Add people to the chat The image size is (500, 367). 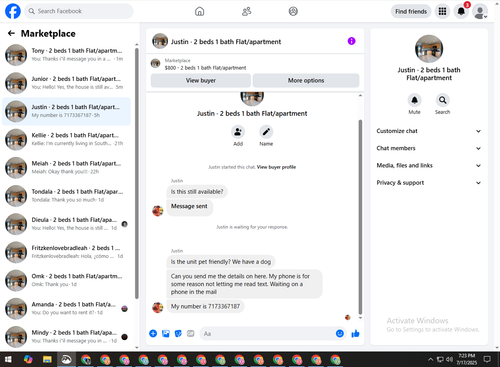(x=238, y=132)
